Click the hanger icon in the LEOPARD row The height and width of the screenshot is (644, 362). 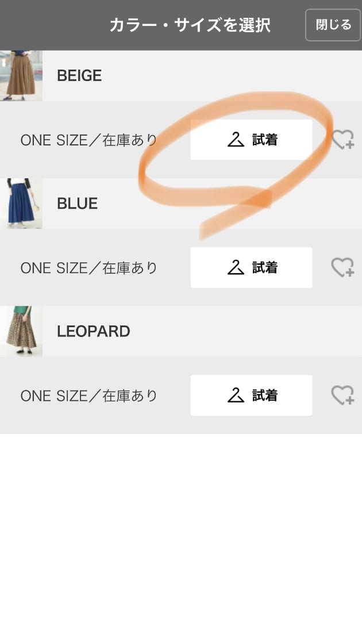(236, 395)
